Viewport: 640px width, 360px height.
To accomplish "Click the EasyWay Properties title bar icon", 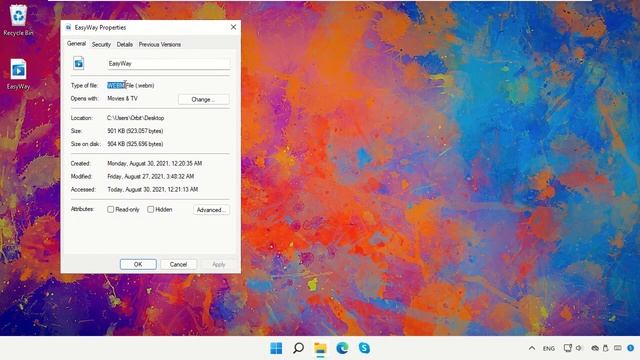I will tap(68, 27).
